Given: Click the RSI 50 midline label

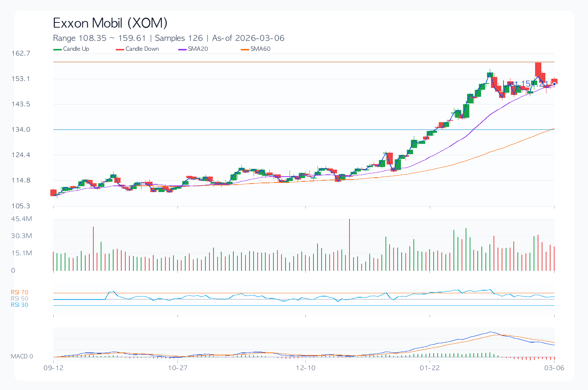Looking at the screenshot, I should point(19,299).
